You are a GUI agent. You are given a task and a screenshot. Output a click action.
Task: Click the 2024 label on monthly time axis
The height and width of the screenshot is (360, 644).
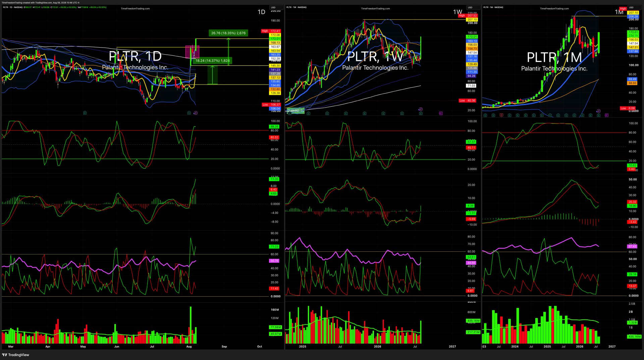(515, 347)
